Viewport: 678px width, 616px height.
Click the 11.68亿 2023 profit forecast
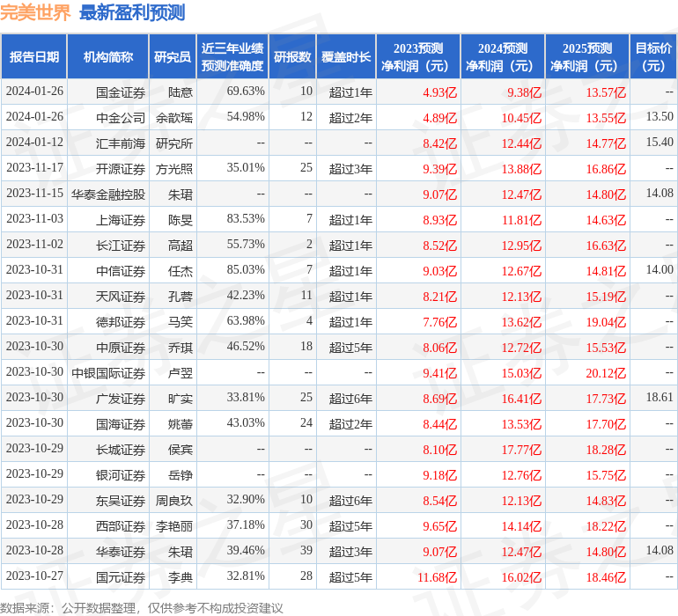[x=437, y=577]
